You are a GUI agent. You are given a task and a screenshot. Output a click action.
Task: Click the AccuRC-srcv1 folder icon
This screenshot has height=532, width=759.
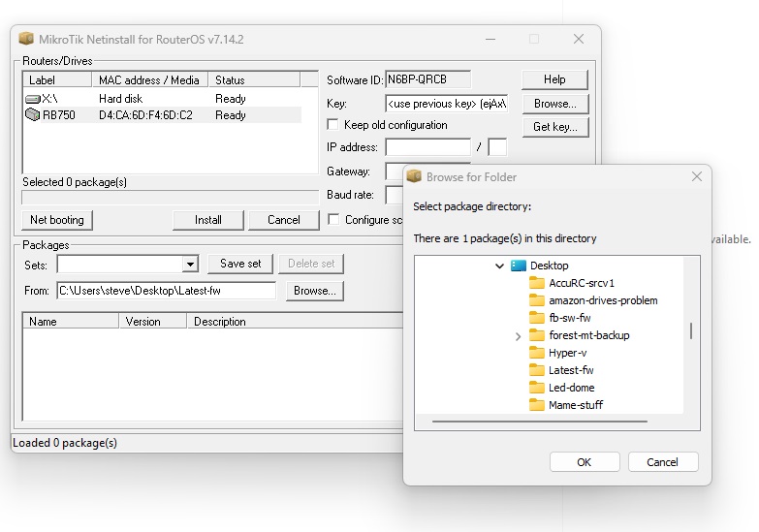(x=537, y=283)
